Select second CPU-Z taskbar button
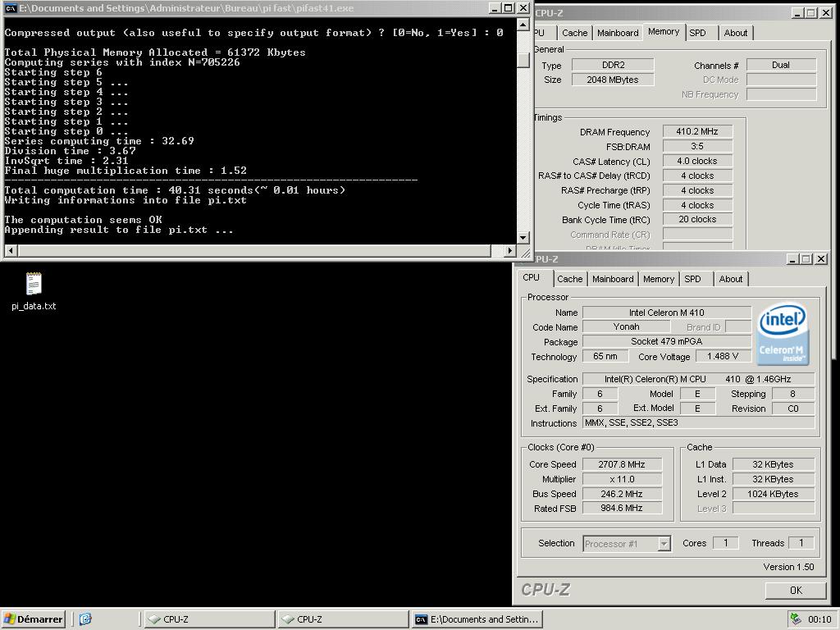Viewport: 840px width, 630px height. click(x=342, y=619)
